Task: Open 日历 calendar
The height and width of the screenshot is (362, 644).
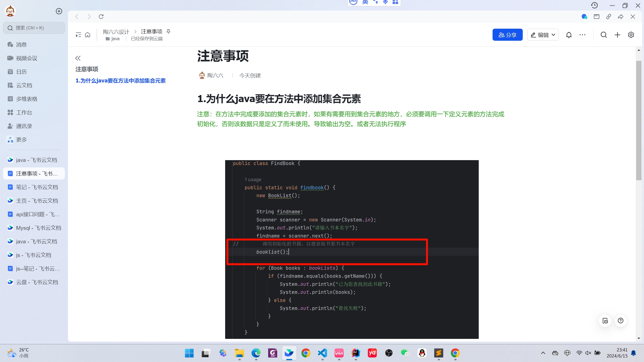Action: coord(34,72)
